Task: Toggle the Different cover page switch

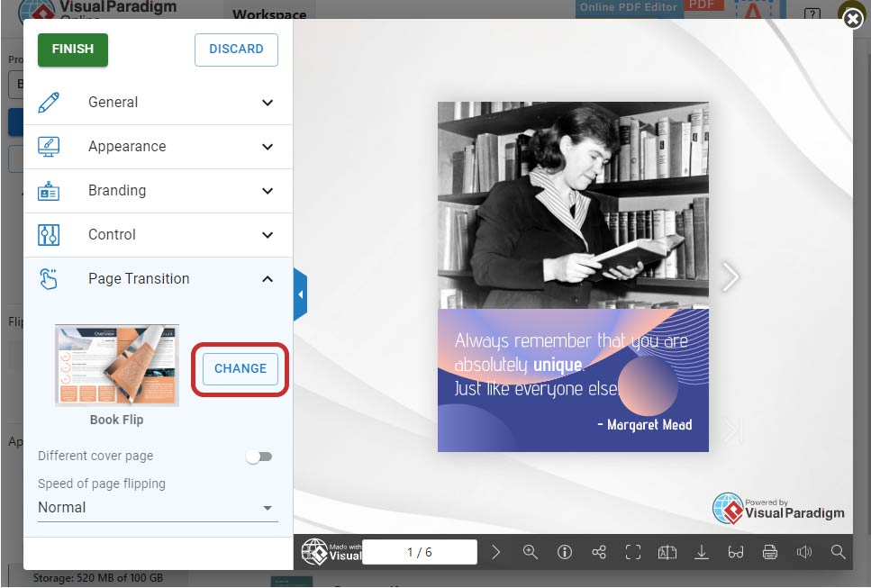Action: 259,457
